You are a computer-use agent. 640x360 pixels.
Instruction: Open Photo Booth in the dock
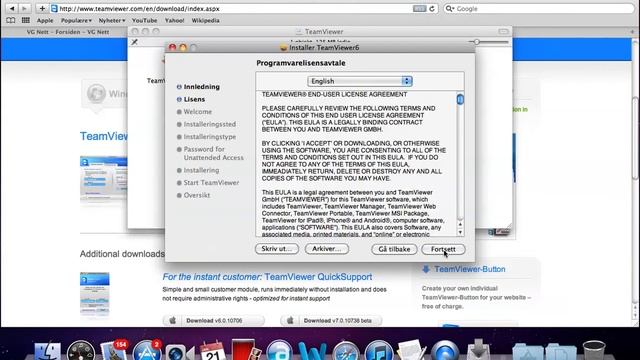pos(245,350)
